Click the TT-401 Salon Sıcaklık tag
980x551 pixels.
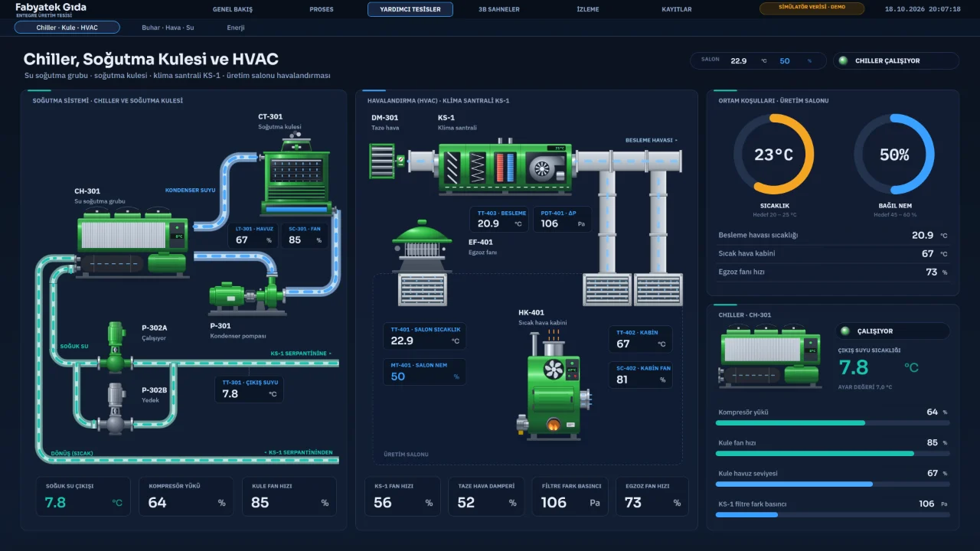(424, 336)
